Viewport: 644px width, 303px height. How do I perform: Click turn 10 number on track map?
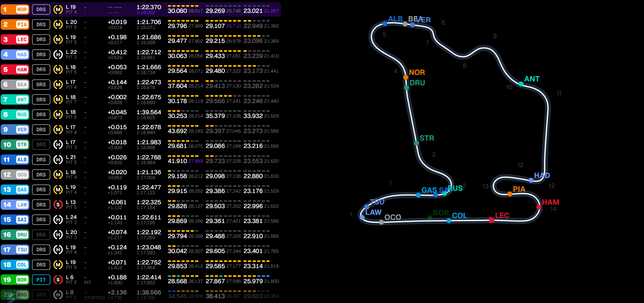(509, 87)
